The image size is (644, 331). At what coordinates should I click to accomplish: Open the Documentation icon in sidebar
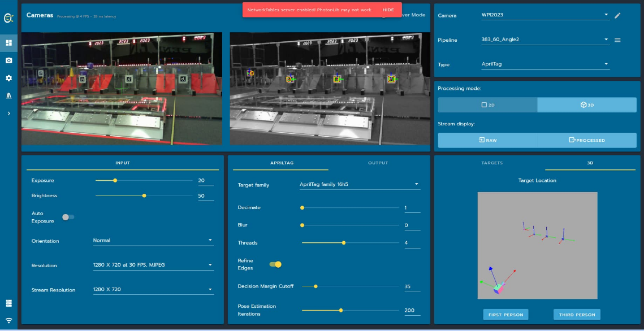click(8, 95)
